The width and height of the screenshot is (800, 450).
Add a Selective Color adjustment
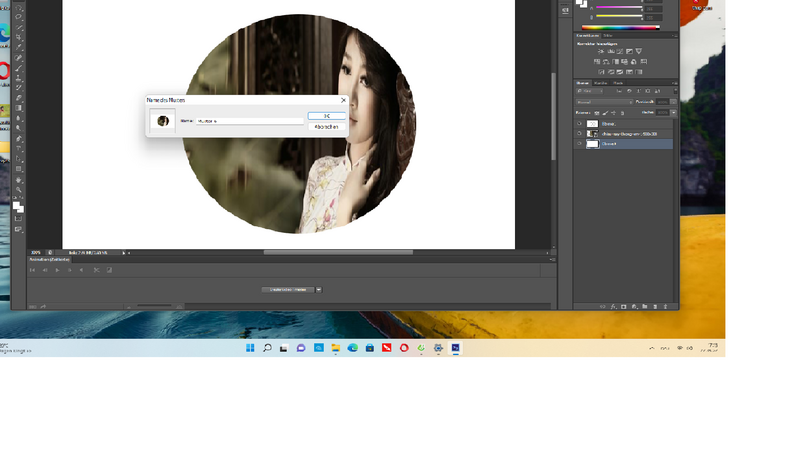pos(629,72)
